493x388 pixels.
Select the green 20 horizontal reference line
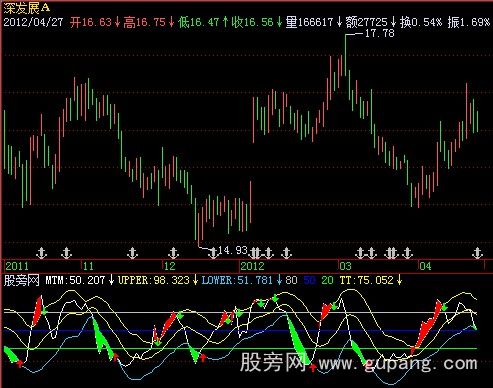(x=240, y=349)
